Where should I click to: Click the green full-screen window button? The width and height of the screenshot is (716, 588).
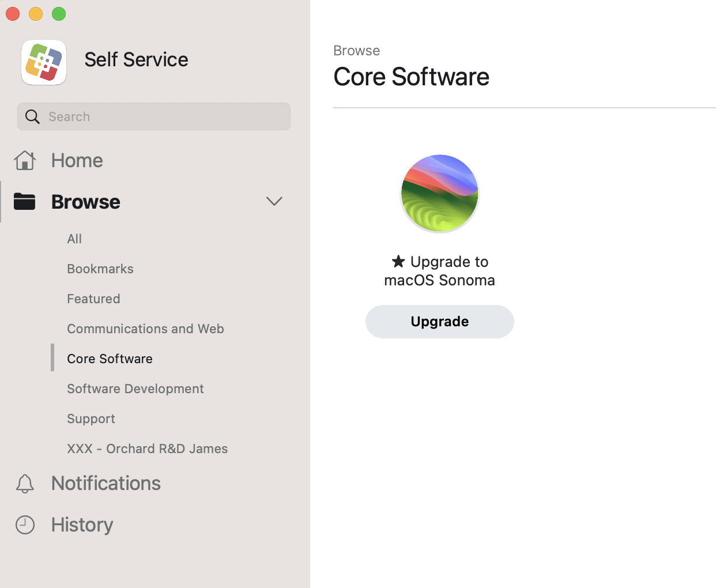coord(59,14)
